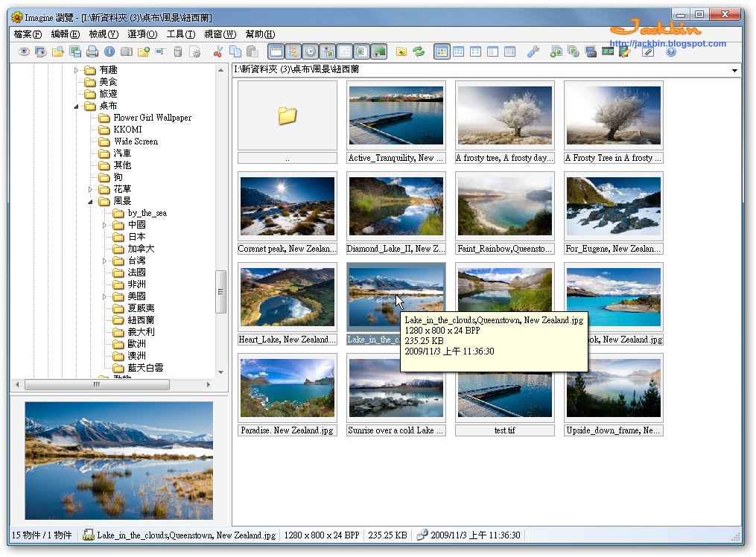Click the tree horizontal scrollbar right arrow
Screen dimensions: 756x557
tap(209, 384)
